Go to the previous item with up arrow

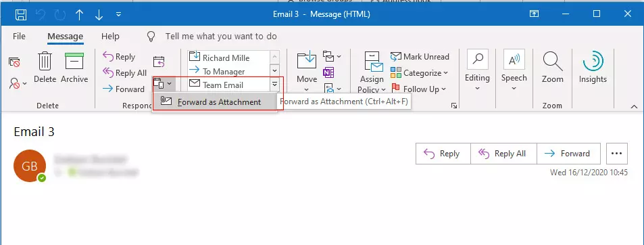click(79, 14)
